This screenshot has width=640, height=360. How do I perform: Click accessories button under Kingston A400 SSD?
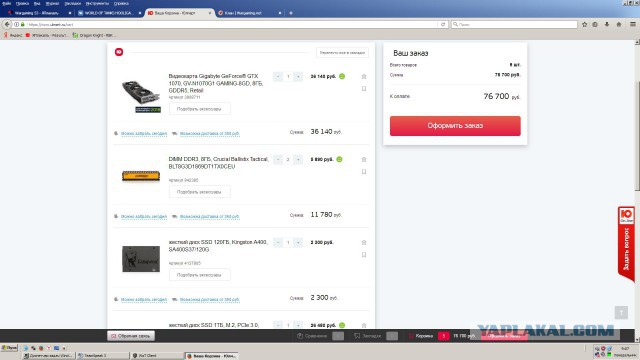click(200, 275)
